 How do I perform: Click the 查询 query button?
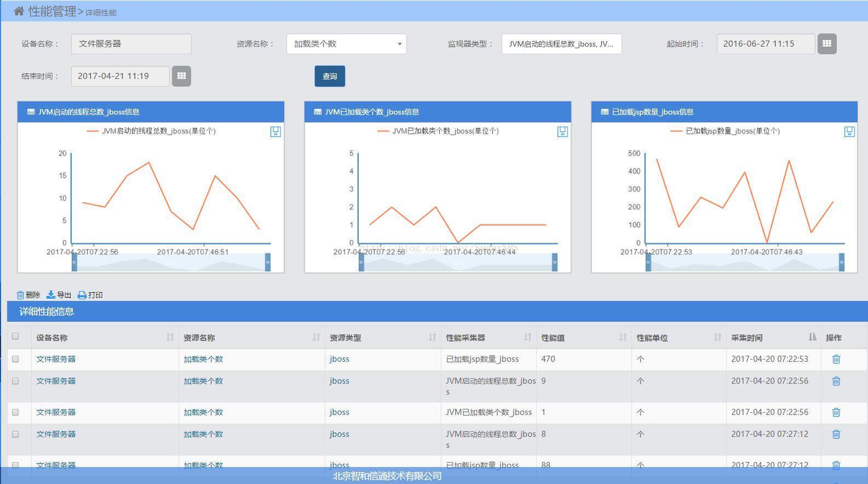pyautogui.click(x=330, y=76)
